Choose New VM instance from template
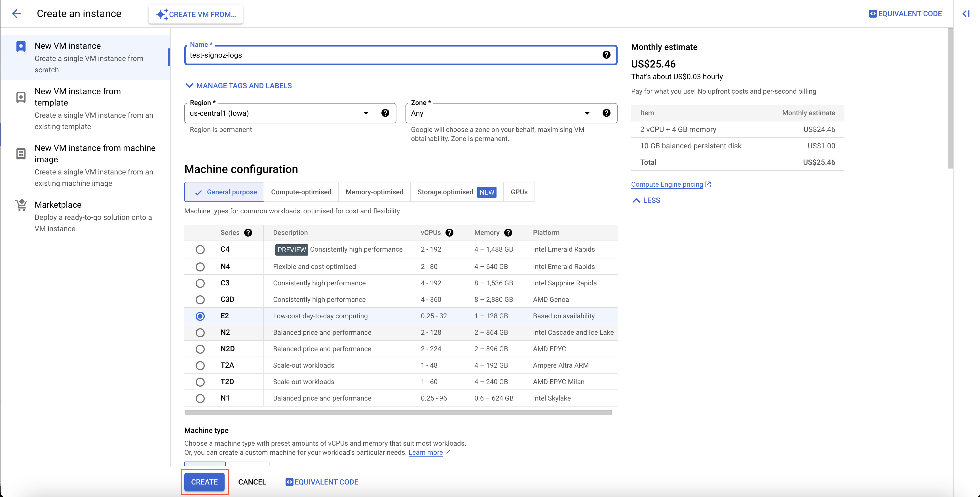 (85, 108)
